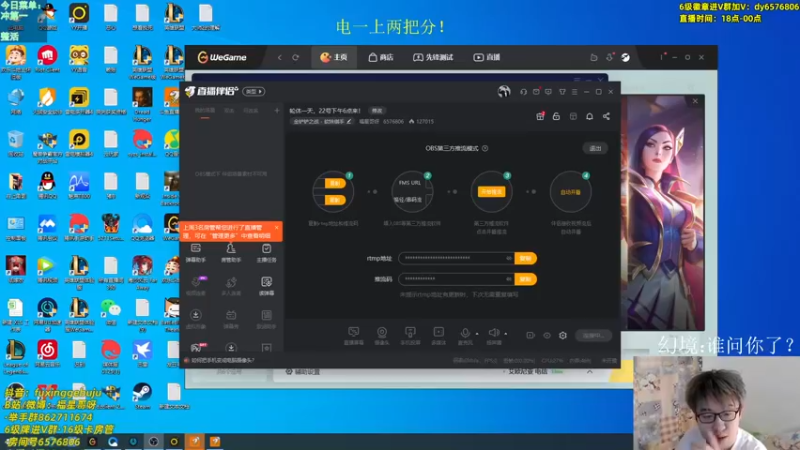The image size is (800, 450).
Task: Toggle the microphone icon
Action: point(465,333)
